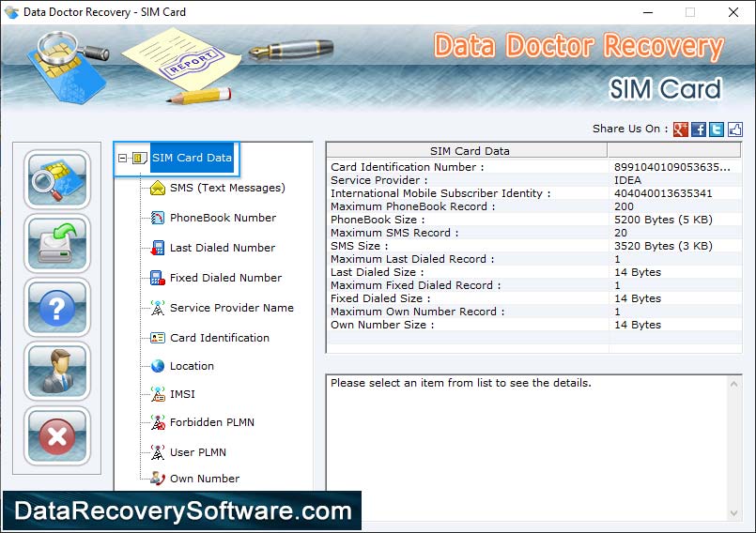Select the Card Identification Number row label
The image size is (756, 533).
click(x=407, y=167)
